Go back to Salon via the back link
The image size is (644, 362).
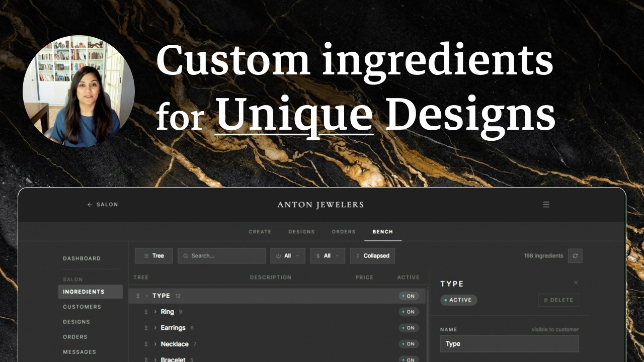pos(102,205)
